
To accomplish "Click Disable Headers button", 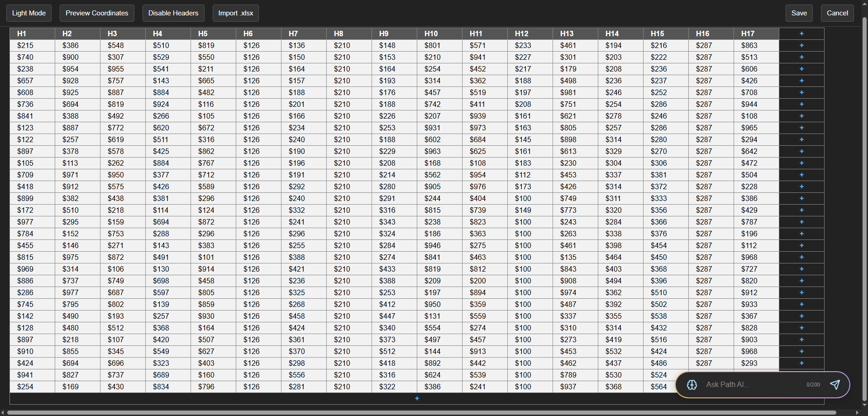I will tap(173, 13).
